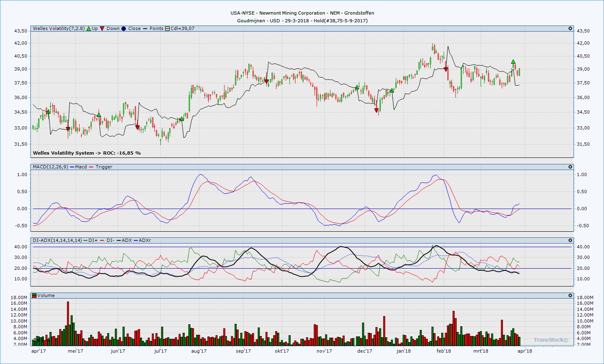Click red Down signal arrow in early February 2018

pyautogui.click(x=446, y=69)
